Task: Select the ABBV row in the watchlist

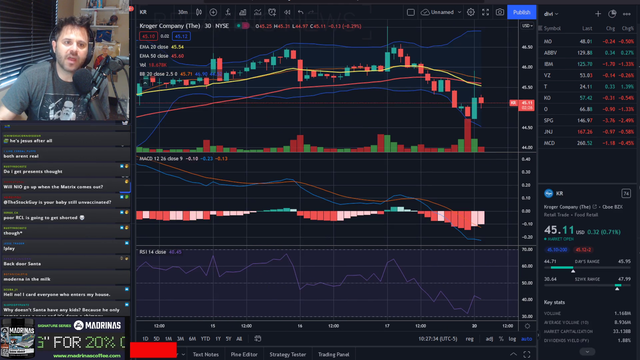Action: (x=589, y=53)
